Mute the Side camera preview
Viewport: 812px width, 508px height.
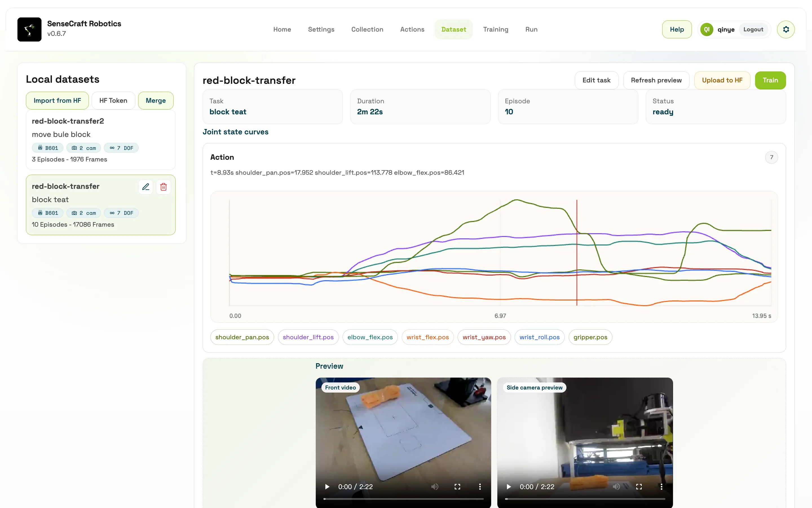(x=616, y=487)
